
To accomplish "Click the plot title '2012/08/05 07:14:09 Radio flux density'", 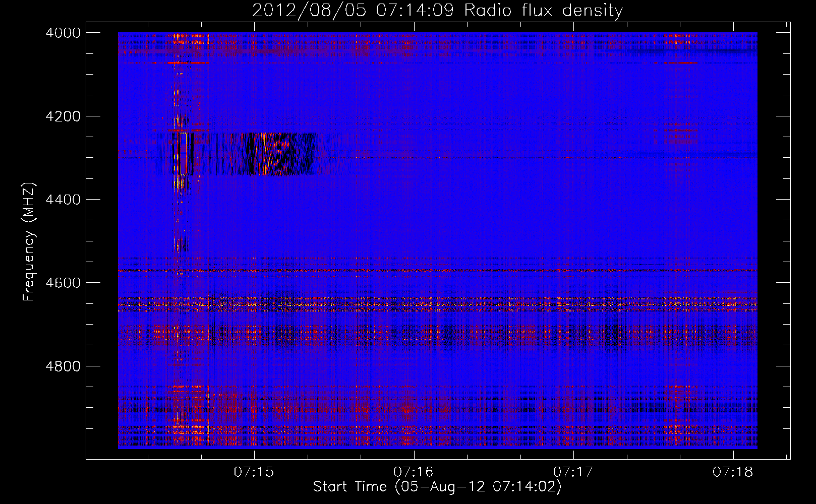I will 437,10.
